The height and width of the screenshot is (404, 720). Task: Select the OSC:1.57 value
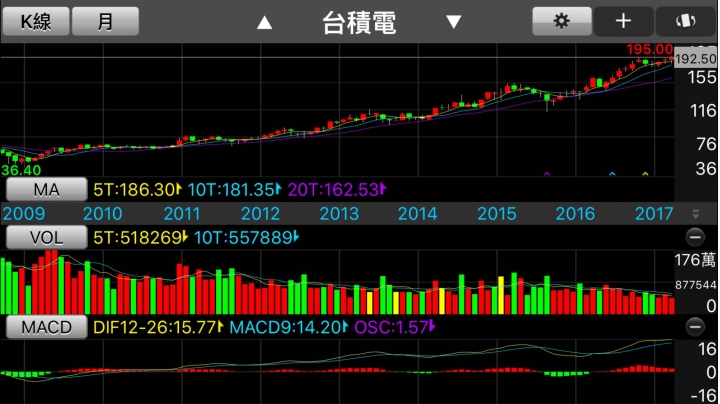[x=394, y=327]
